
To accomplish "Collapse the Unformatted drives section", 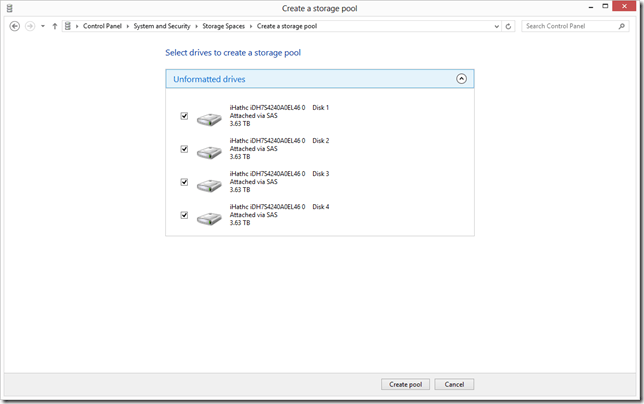I will tap(461, 78).
